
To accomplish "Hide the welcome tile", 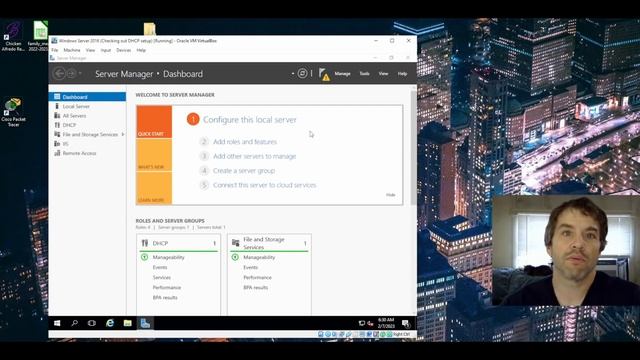I will (391, 195).
